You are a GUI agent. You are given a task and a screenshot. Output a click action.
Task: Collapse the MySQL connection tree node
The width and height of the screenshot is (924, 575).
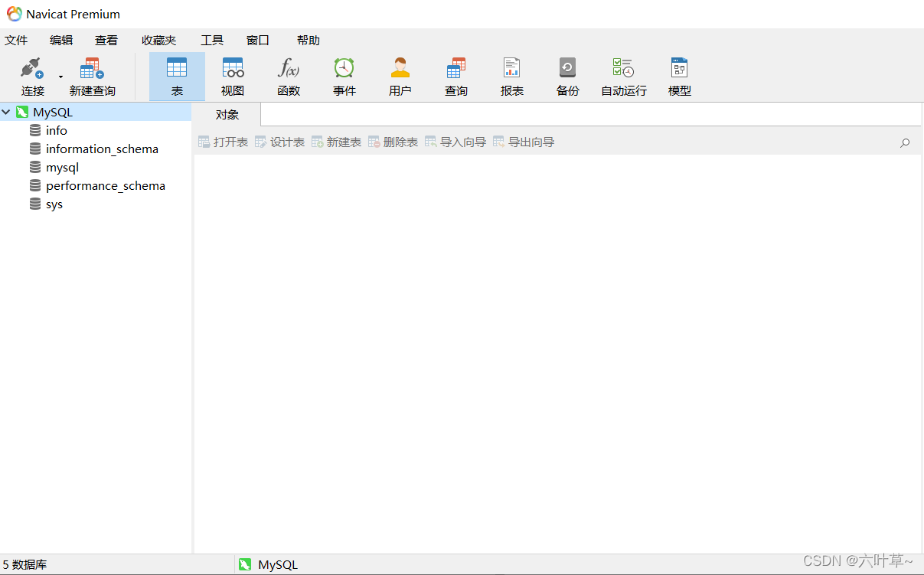point(6,113)
